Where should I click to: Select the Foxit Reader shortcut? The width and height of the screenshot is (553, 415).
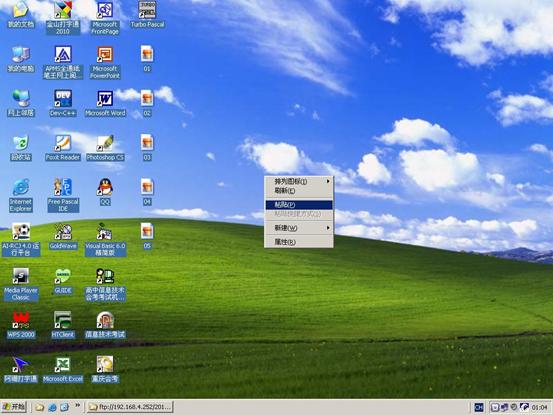63,147
